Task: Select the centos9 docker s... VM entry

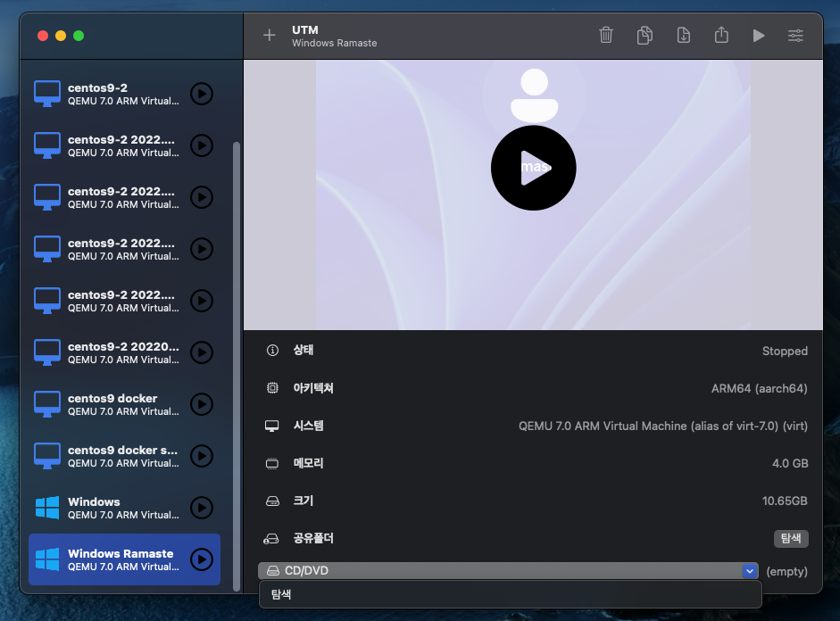Action: click(124, 456)
